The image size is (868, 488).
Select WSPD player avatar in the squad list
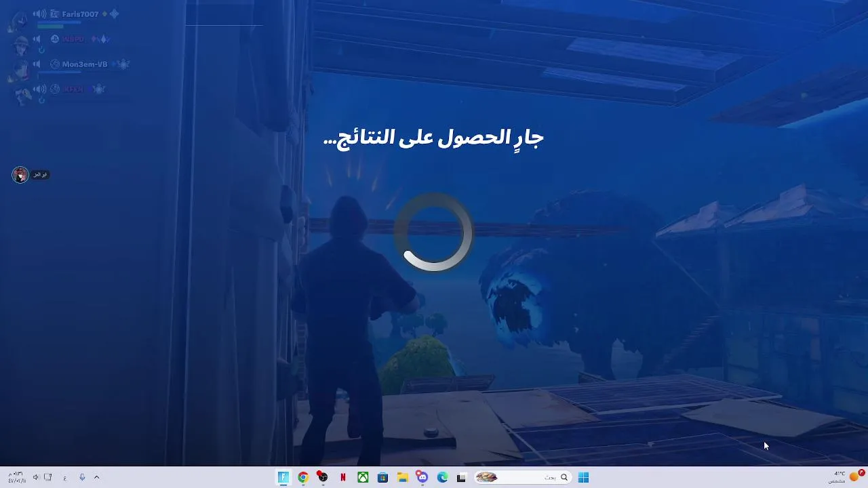21,45
